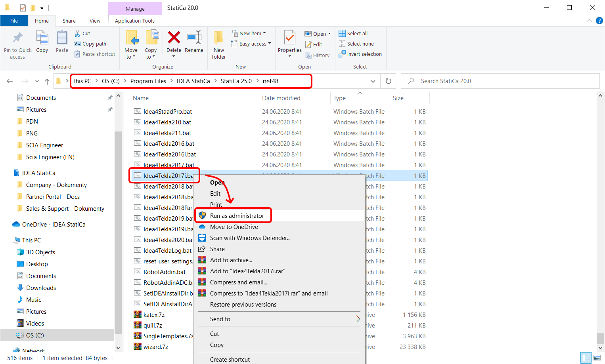Click Pin to Quick access icon
The width and height of the screenshot is (605, 364).
coord(17,38)
